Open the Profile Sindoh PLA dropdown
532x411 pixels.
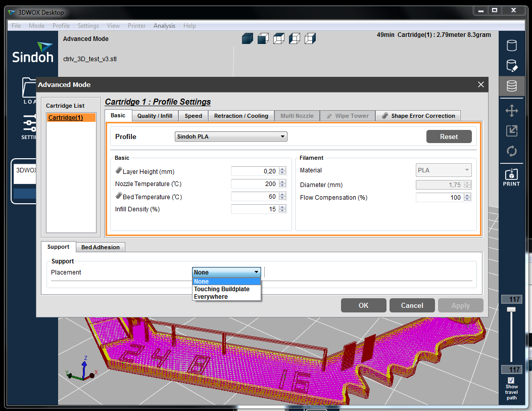coord(231,136)
